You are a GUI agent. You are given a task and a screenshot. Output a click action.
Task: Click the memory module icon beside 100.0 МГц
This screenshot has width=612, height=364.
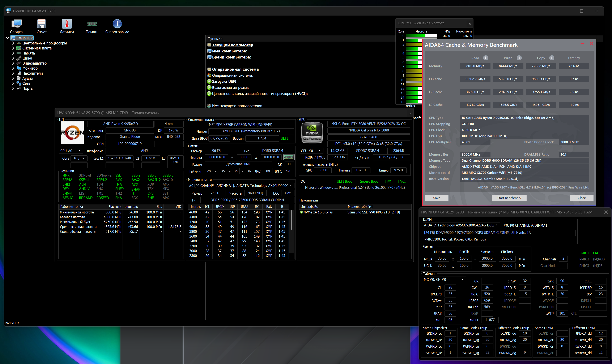[289, 157]
